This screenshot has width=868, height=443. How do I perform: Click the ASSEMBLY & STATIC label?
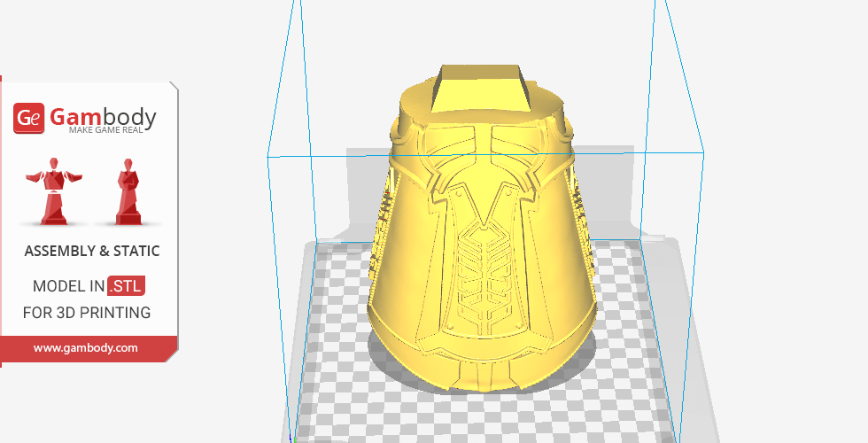point(92,252)
